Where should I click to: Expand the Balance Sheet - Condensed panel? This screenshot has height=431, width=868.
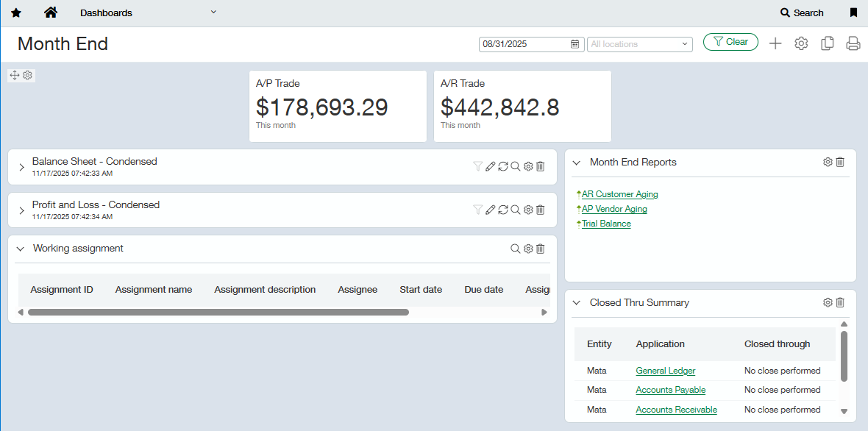click(x=21, y=166)
